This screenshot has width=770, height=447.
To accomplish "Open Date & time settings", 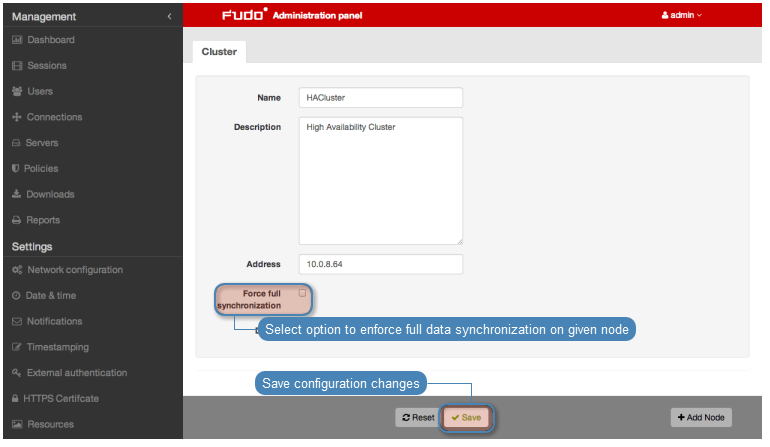I will [x=51, y=296].
